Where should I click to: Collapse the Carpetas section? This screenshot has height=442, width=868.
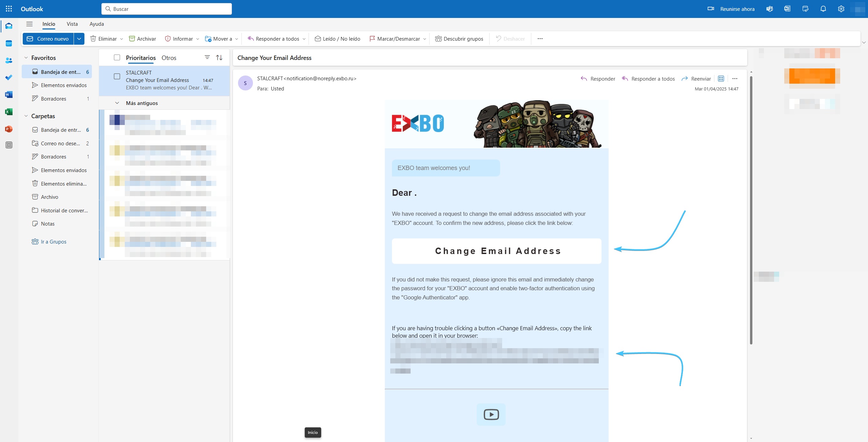[26, 116]
